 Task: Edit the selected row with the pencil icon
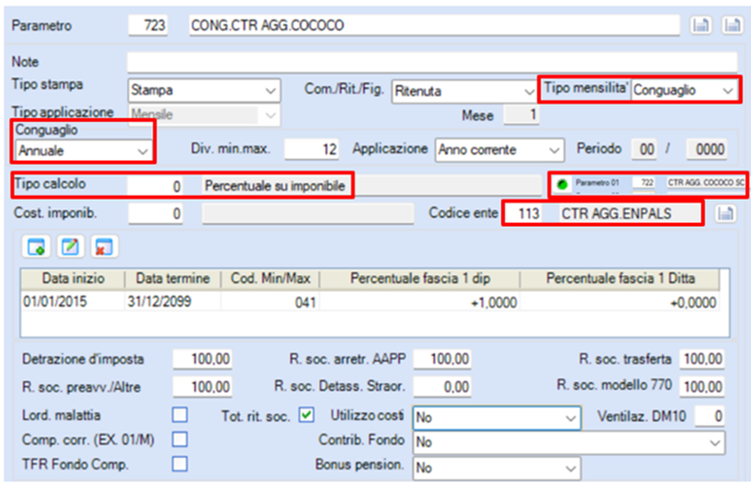70,247
